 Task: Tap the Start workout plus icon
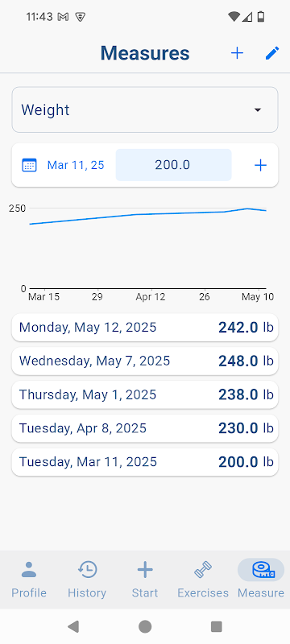(x=145, y=570)
